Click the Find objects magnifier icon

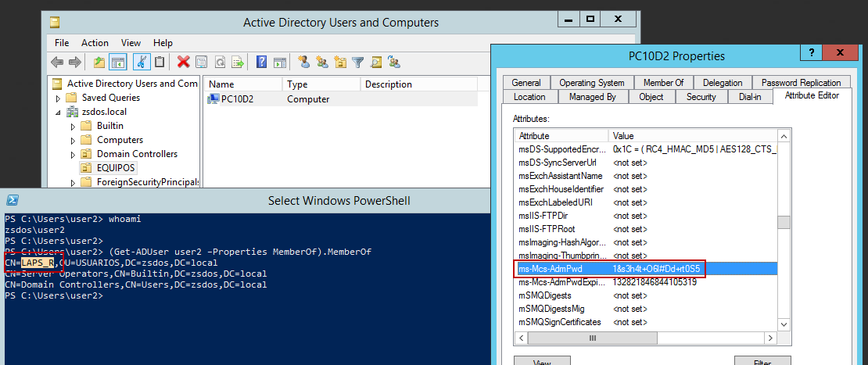tap(376, 62)
